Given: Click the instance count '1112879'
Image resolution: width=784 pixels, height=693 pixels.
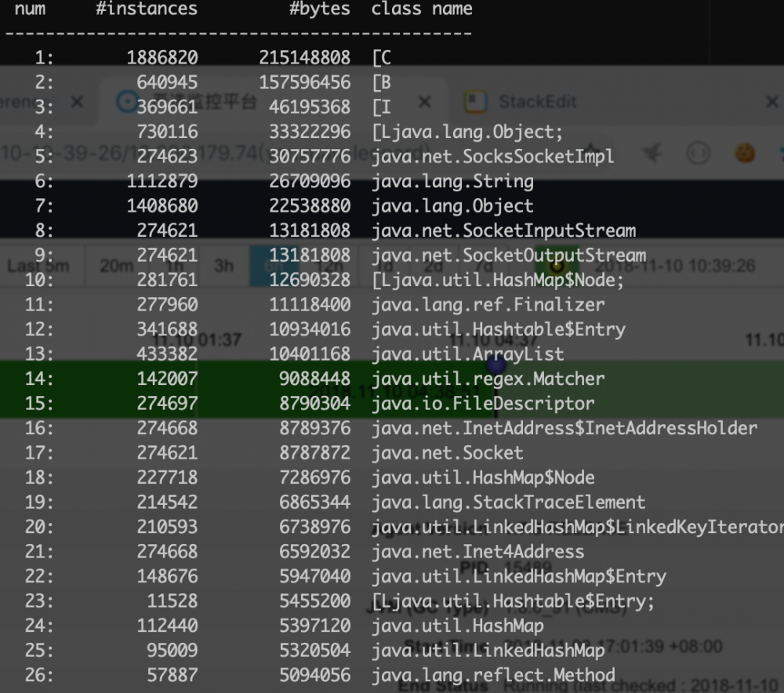Looking at the screenshot, I should (162, 181).
